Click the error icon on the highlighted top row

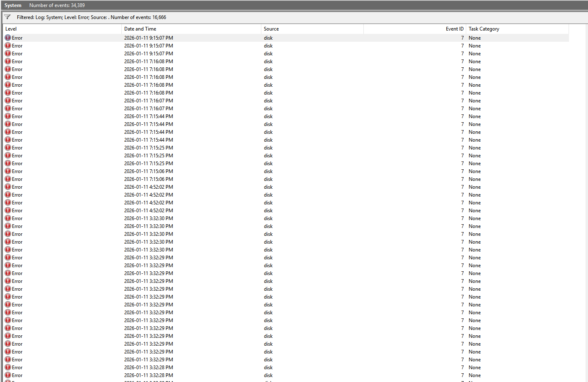coord(8,38)
